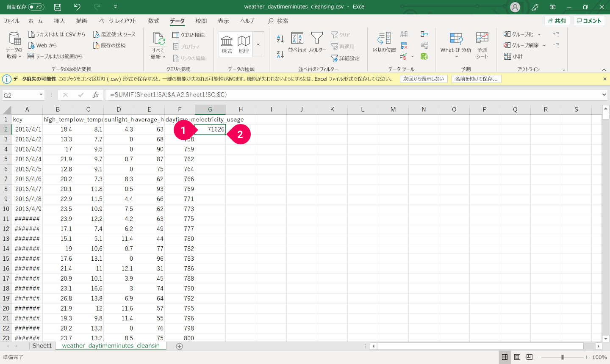Sort descending Z to A
610x364 pixels.
(x=280, y=54)
